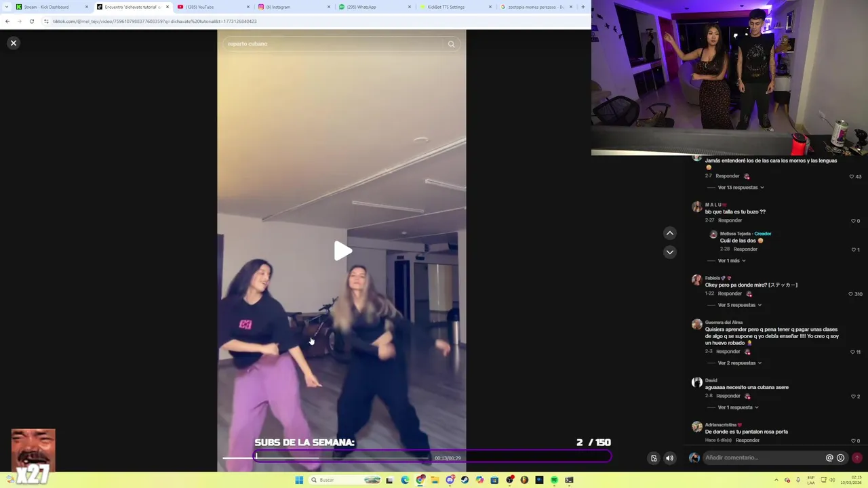Like the comment with 43 likes
Screen dimensions: 868x488
pos(852,176)
